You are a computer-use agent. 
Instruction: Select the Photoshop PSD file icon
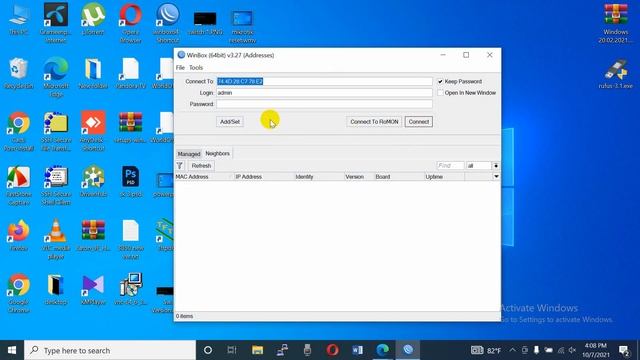click(131, 182)
